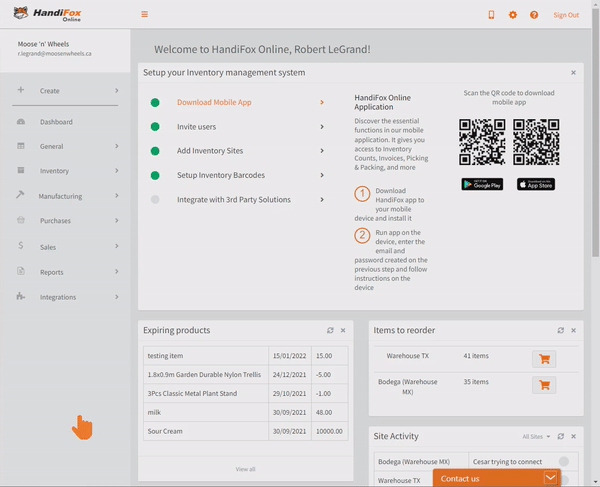Click Sign Out link
This screenshot has width=600, height=487.
tap(566, 15)
